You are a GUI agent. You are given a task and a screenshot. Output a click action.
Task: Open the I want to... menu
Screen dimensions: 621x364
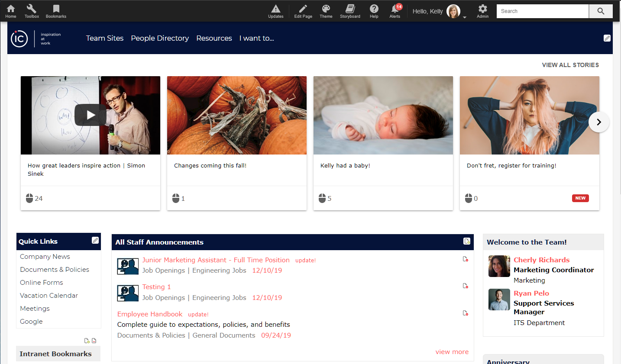[x=257, y=38]
